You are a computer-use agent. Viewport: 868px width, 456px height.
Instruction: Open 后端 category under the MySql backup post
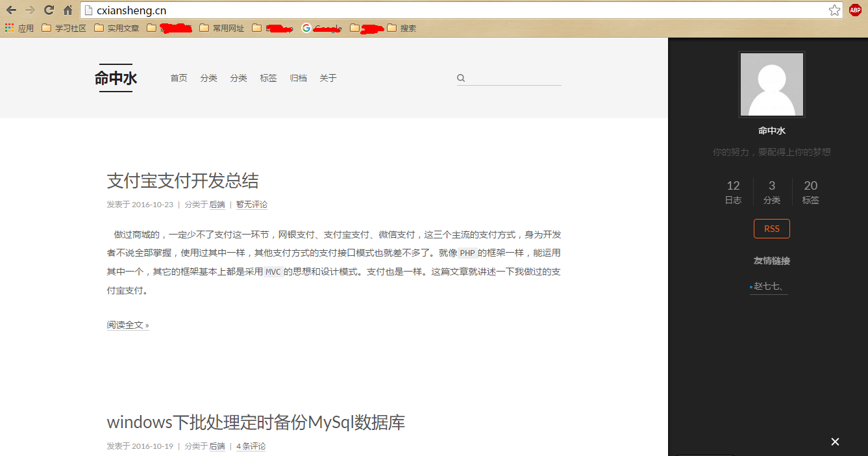pos(217,446)
